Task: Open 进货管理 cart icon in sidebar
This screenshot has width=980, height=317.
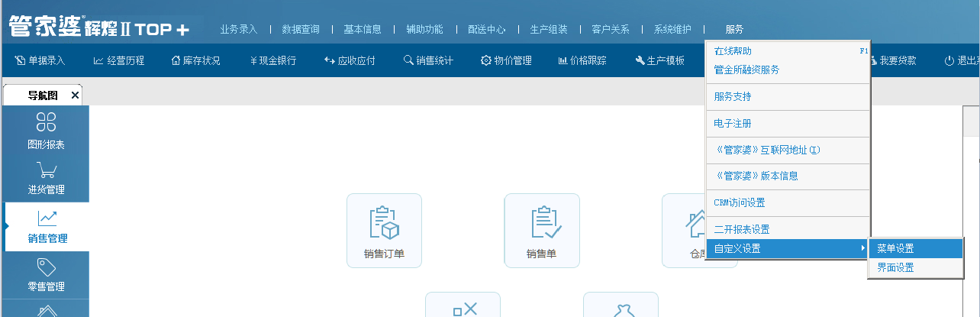Action: click(x=46, y=178)
